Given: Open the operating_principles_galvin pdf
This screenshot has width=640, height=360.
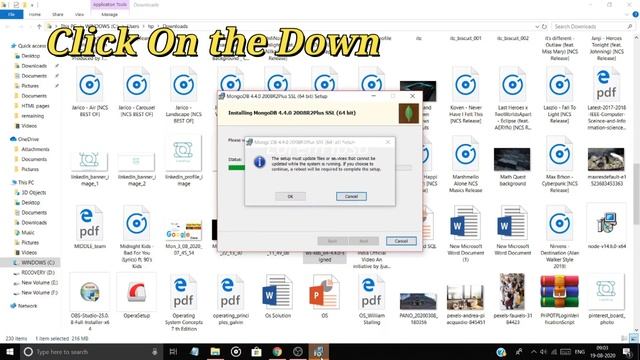Looking at the screenshot, I should coord(231,300).
